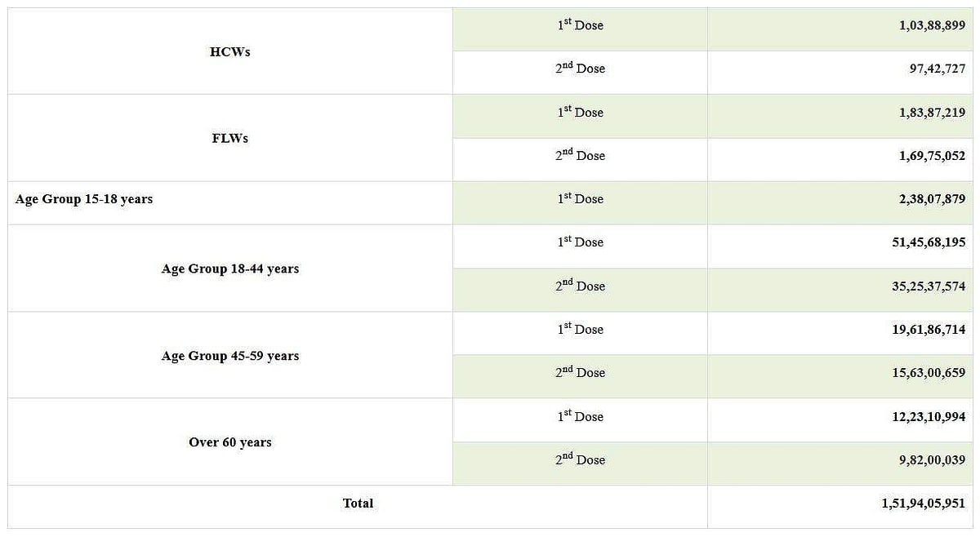Click the HCWs row header cell
The width and height of the screenshot is (980, 537).
pyautogui.click(x=229, y=51)
